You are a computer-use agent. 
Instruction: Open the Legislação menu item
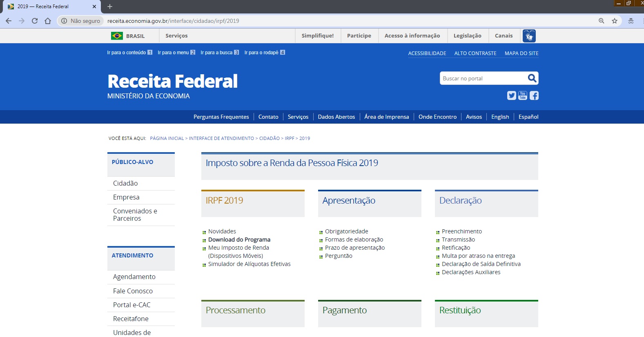click(468, 36)
